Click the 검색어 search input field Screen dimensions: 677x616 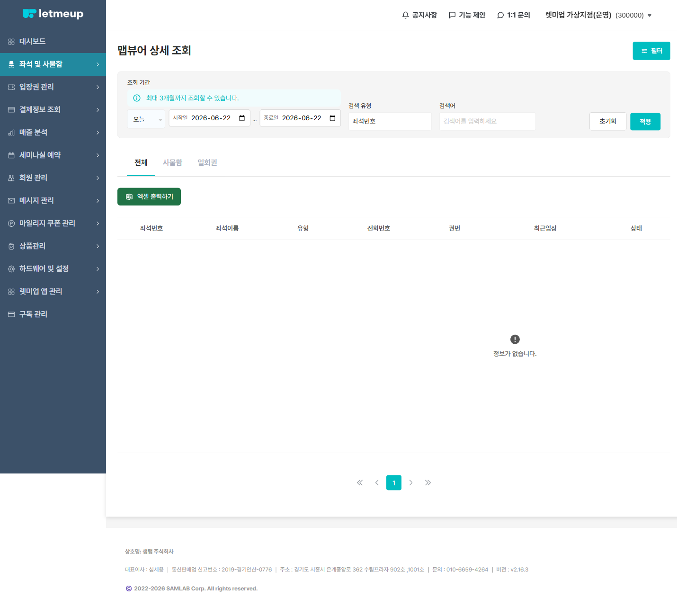[x=488, y=121]
